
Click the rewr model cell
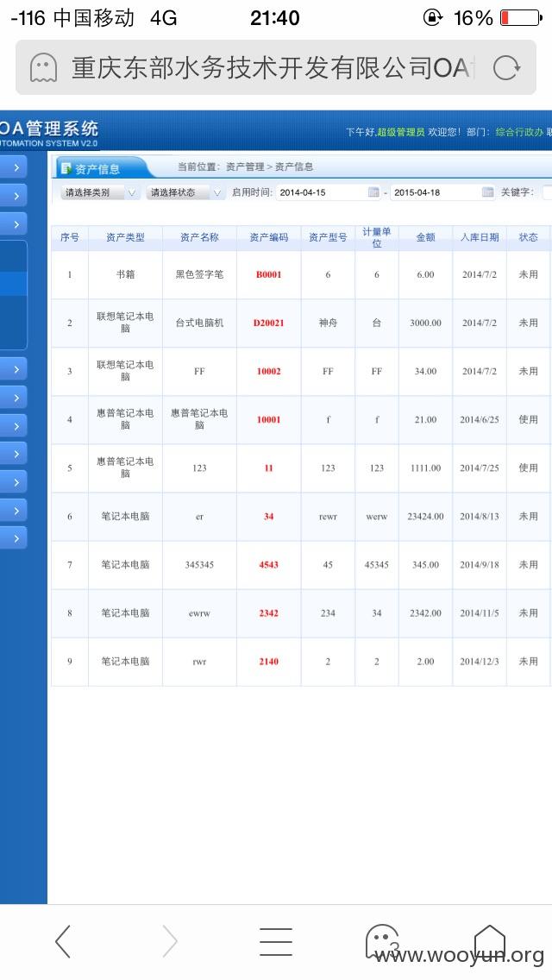click(329, 516)
